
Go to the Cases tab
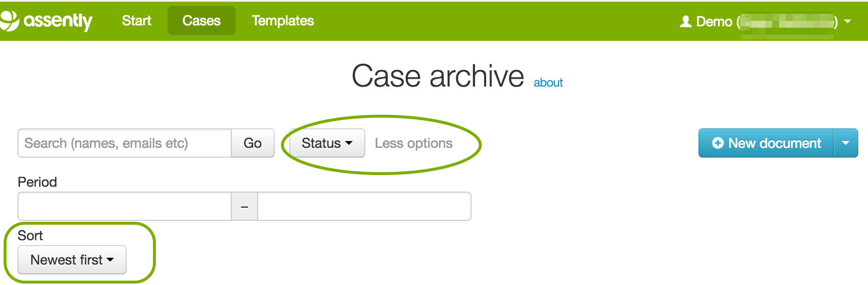pos(201,20)
